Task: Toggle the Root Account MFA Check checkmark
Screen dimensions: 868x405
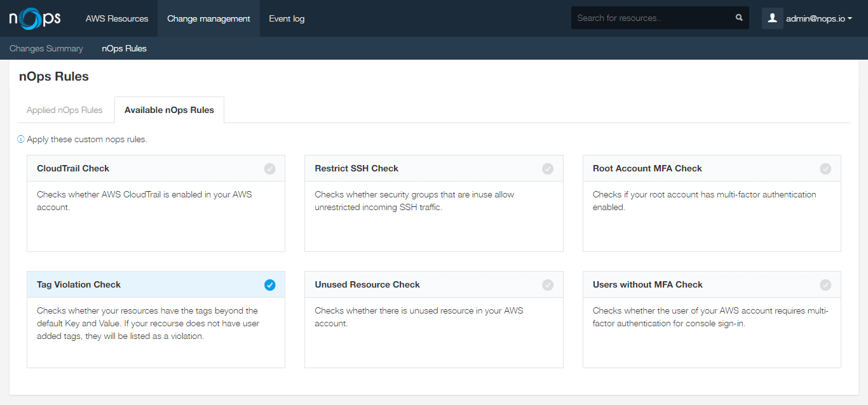Action: coord(825,169)
